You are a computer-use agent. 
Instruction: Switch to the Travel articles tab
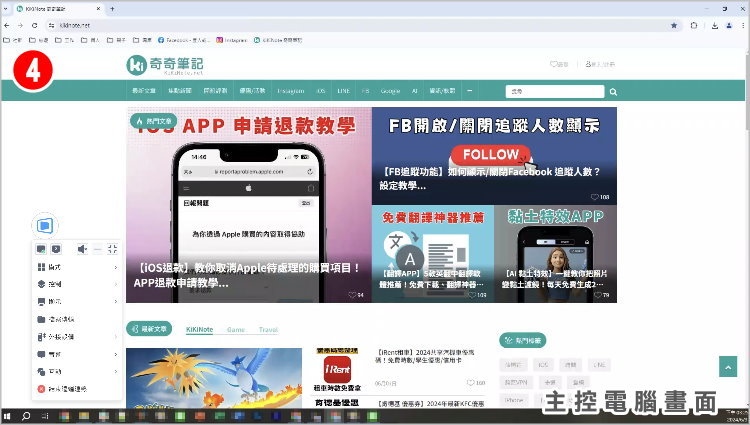268,330
